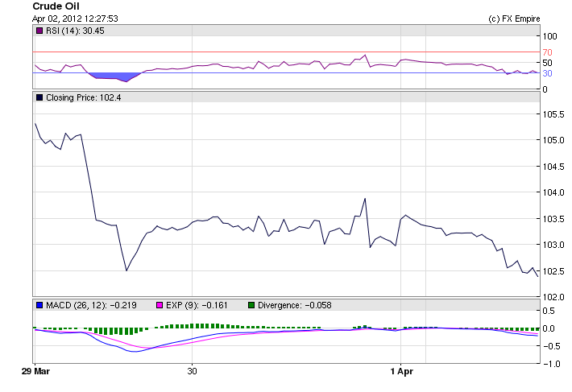
Task: Click the '103.5' price axis label
Action: coord(553,219)
